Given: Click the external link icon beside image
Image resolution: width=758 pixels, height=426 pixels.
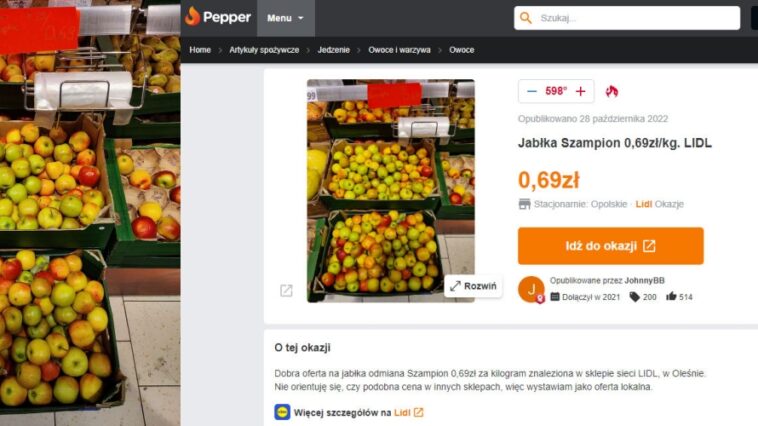Looking at the screenshot, I should [286, 291].
